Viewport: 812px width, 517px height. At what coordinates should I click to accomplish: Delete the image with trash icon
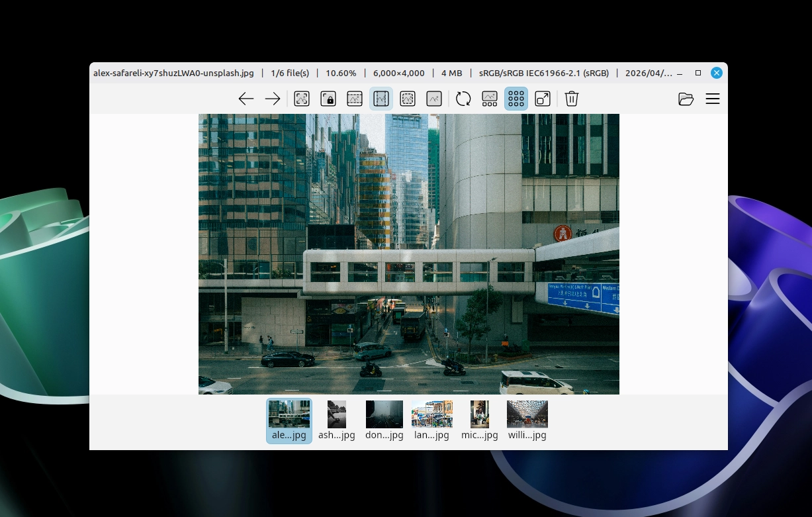(572, 99)
